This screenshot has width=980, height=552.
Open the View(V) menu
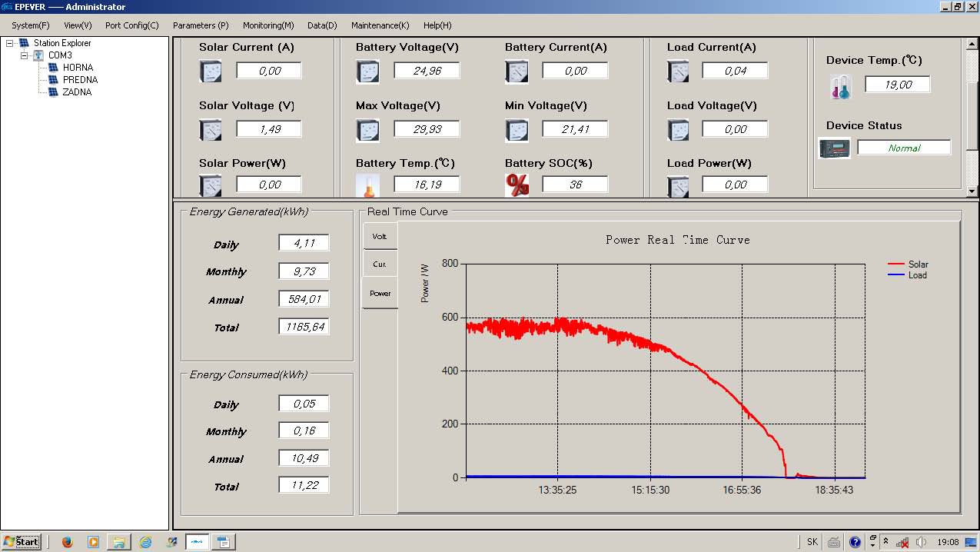(x=78, y=25)
